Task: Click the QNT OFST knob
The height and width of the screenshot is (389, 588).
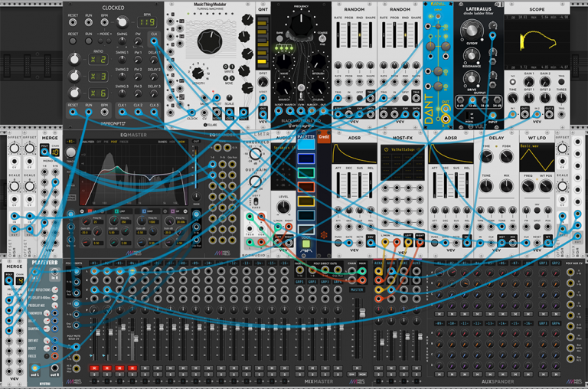Action: 263,81
